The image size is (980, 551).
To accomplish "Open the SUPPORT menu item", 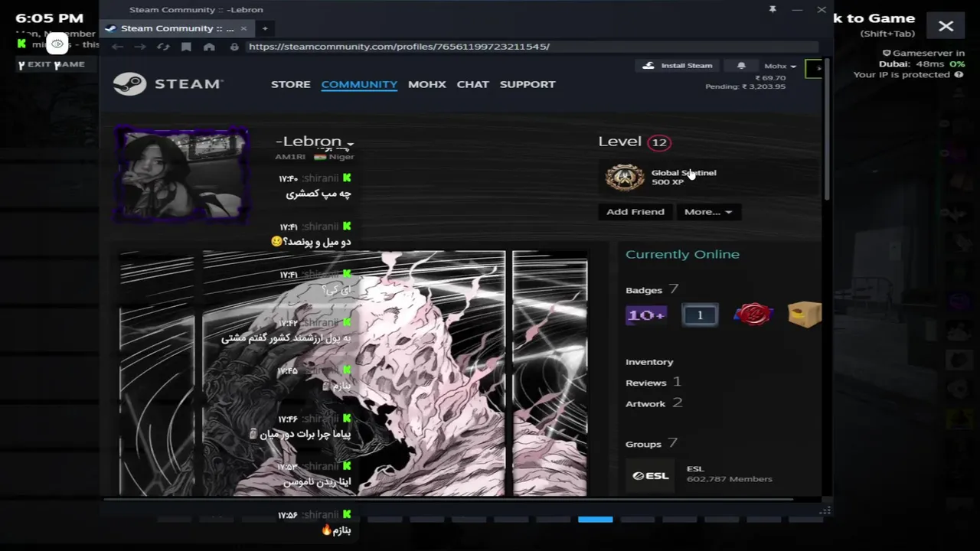I will tap(528, 84).
